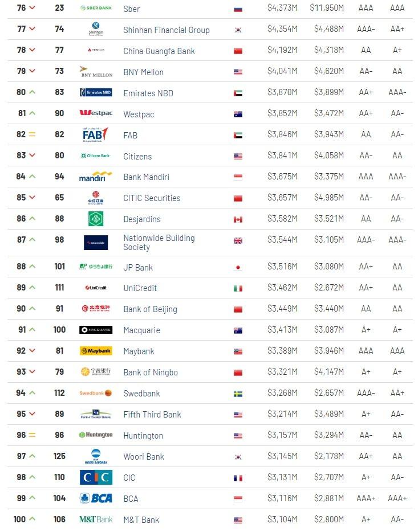Click the FAB bank logo
Viewport: 418px width, 532px height.
95,134
